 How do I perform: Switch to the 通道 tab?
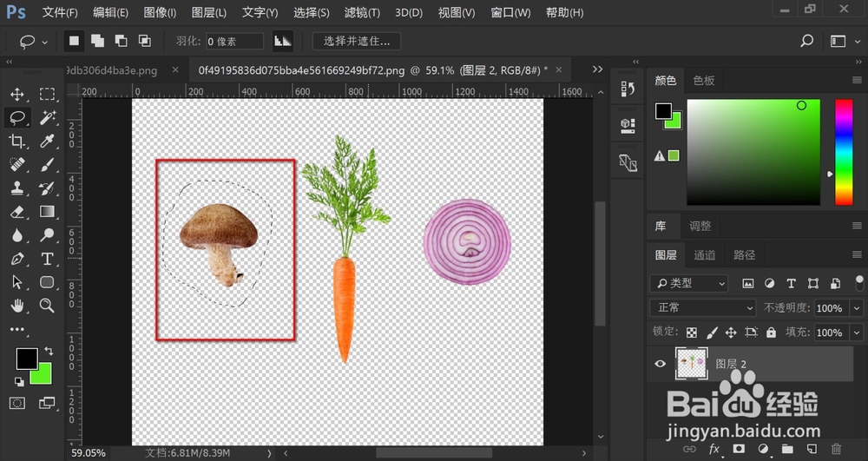coord(705,255)
